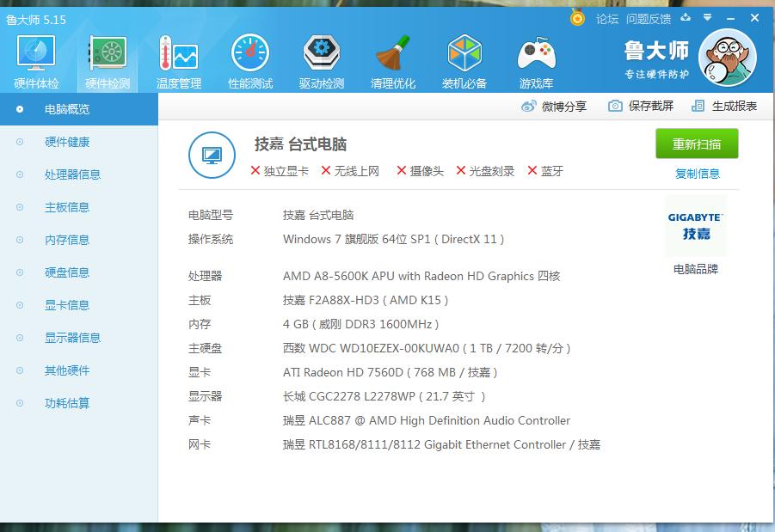775x532 pixels.
Task: Click the gold medal icon near the top right
Action: pyautogui.click(x=575, y=17)
